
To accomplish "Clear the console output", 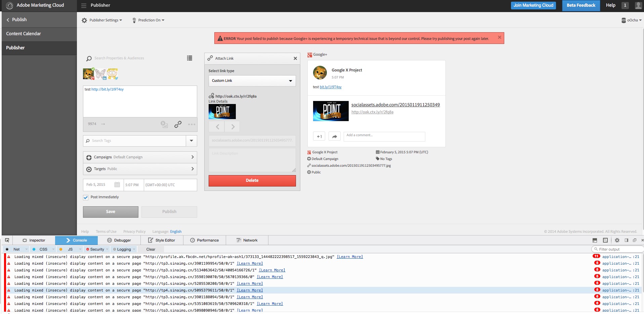I will click(151, 249).
